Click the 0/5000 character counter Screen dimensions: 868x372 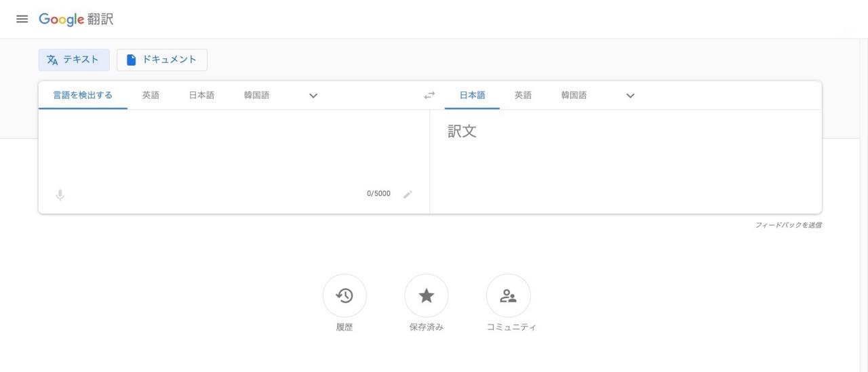[378, 194]
